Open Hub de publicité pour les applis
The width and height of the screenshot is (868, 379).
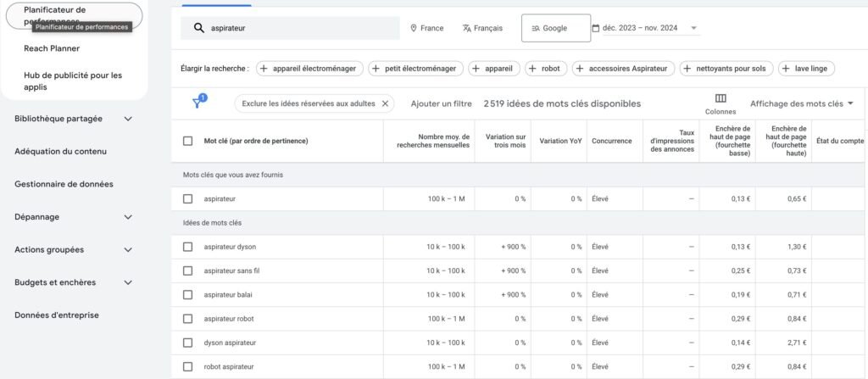(73, 81)
